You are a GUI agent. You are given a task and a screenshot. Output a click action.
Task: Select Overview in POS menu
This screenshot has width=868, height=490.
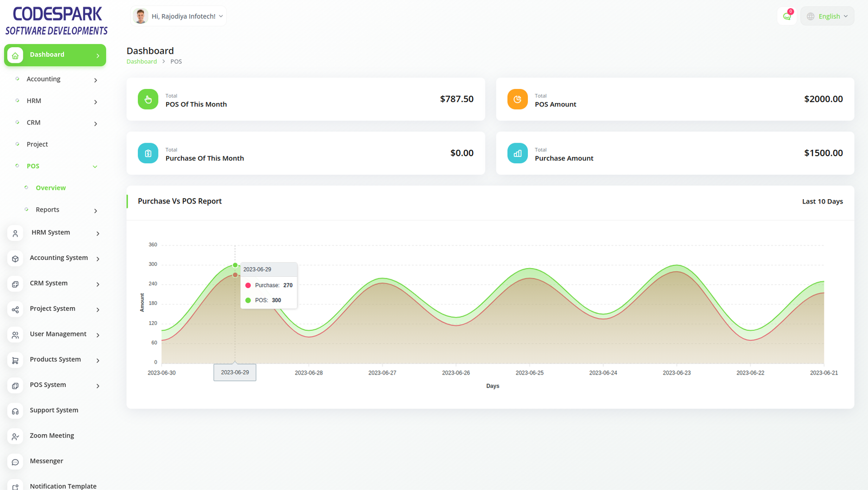(50, 188)
